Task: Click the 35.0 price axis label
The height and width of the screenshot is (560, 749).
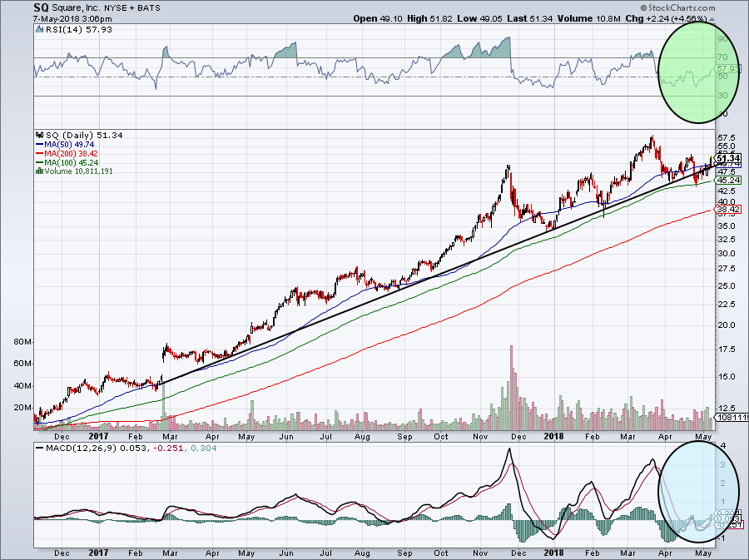Action: pos(726,225)
